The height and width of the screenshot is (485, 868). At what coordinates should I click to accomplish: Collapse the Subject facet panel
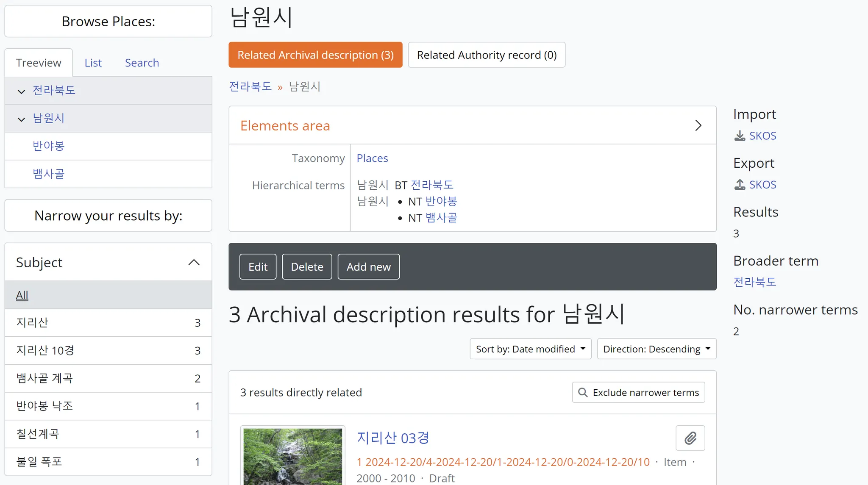194,262
